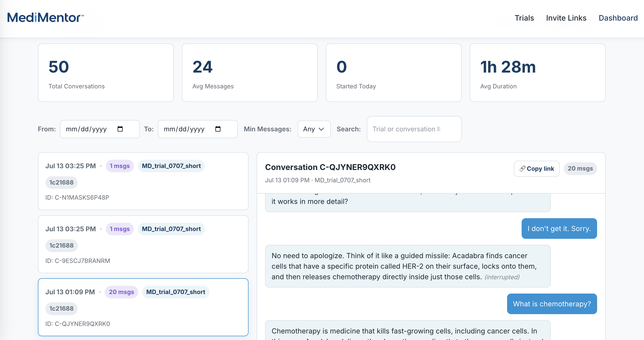644x340 pixels.
Task: Click the Avg Duration stat card
Action: (x=538, y=73)
